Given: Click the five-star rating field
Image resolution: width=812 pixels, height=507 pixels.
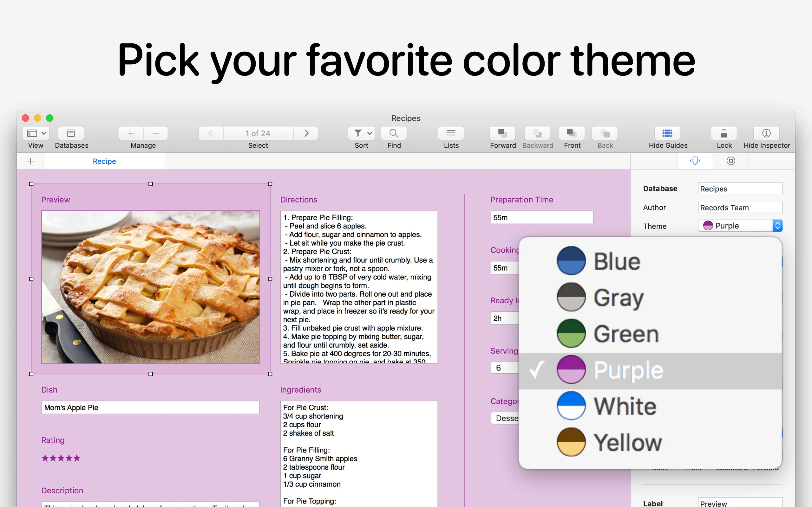Looking at the screenshot, I should [61, 458].
